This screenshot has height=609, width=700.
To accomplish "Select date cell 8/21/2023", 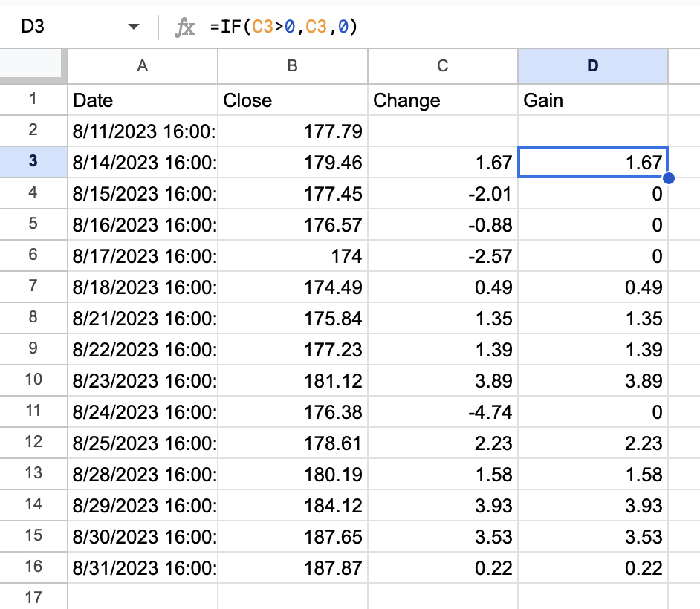I will point(143,318).
